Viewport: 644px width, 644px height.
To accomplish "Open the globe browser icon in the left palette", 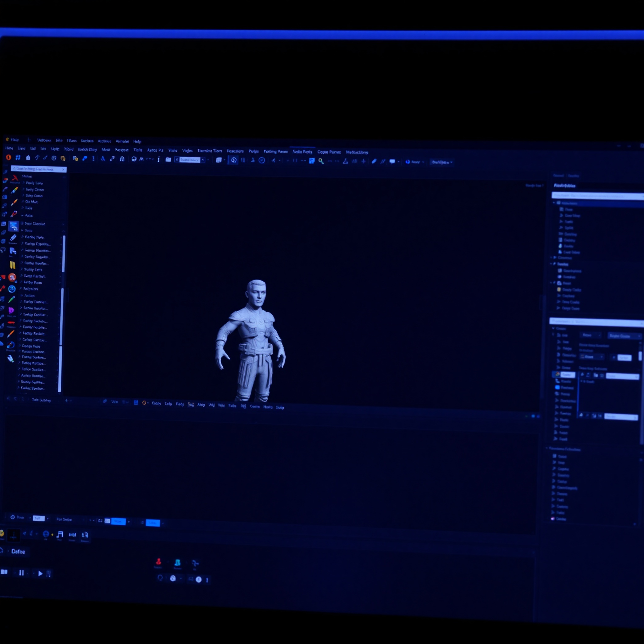I will [x=12, y=289].
